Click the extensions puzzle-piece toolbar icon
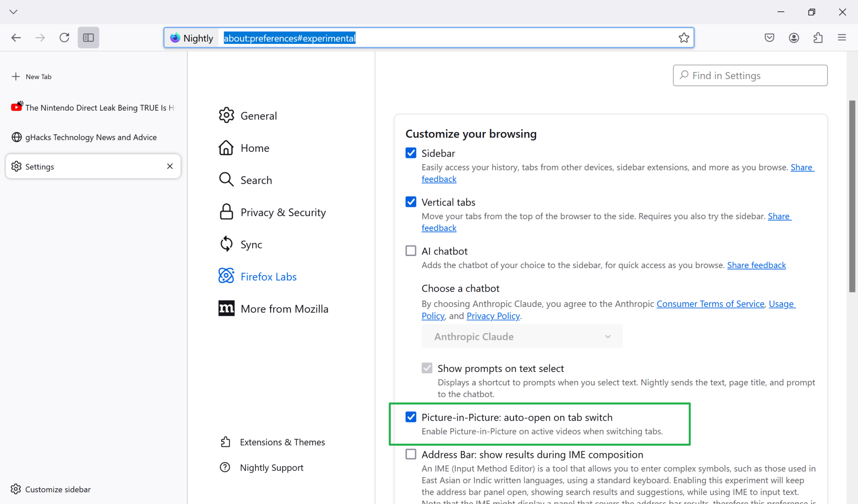 click(818, 37)
